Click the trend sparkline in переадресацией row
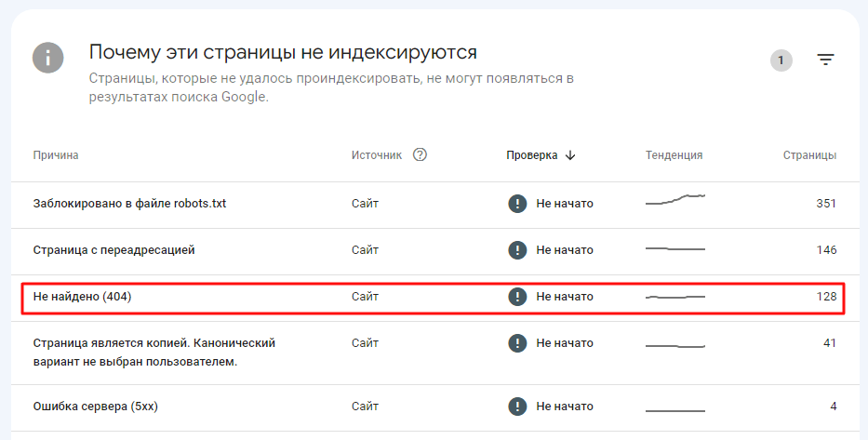 click(675, 249)
